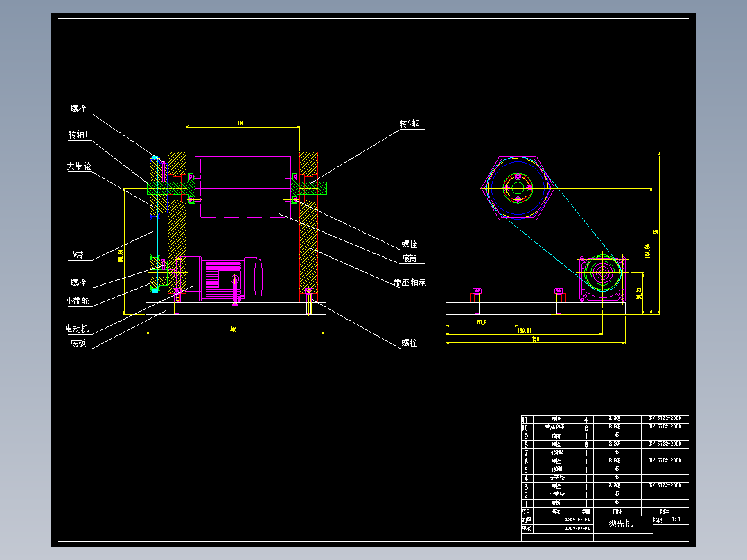Click the 滚筒 callout label

[x=410, y=259]
